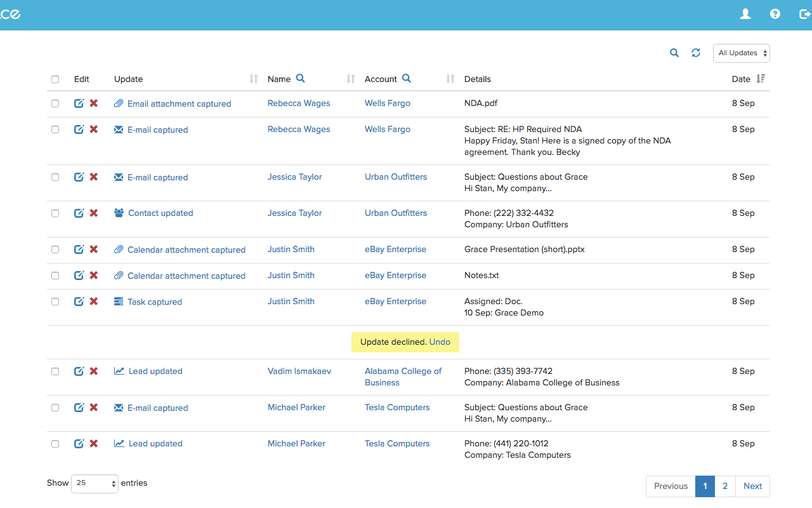Check the Task captured row checkbox
This screenshot has width=812, height=508.
[x=55, y=302]
